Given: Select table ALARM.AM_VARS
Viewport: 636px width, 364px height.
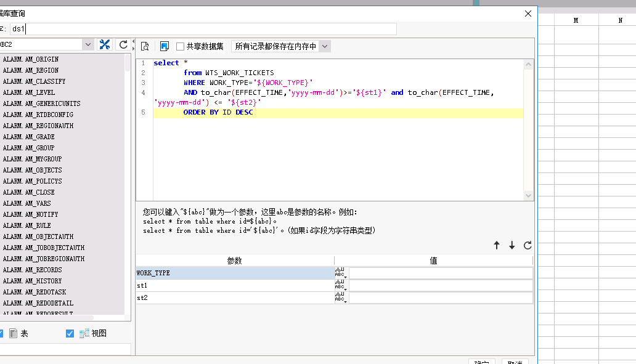Looking at the screenshot, I should [x=26, y=203].
